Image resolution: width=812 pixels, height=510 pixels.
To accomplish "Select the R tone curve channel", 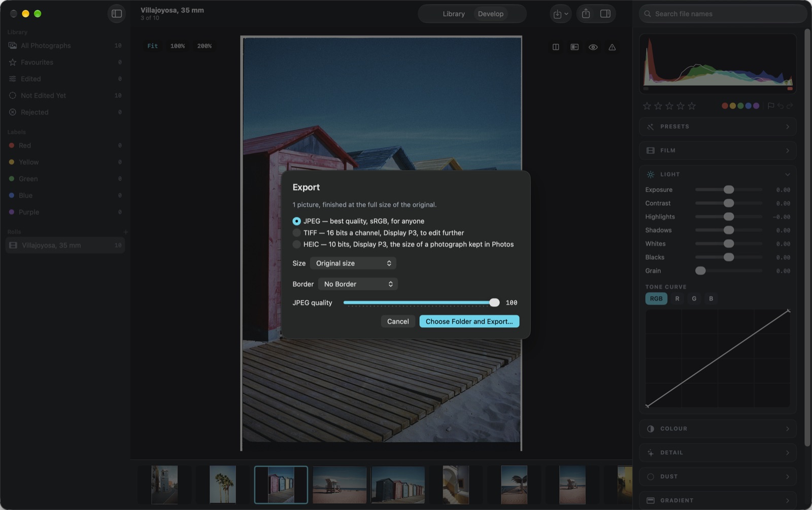I will (x=677, y=298).
